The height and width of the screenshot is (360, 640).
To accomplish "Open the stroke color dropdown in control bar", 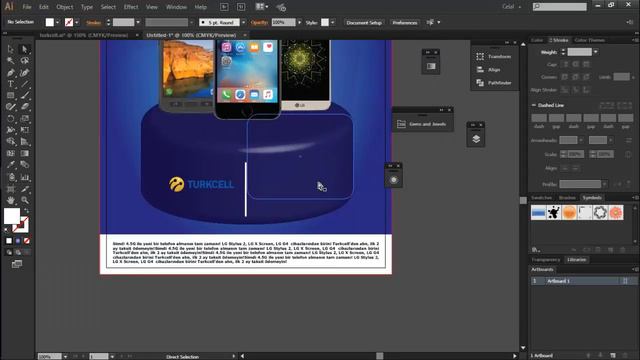I will click(x=77, y=22).
